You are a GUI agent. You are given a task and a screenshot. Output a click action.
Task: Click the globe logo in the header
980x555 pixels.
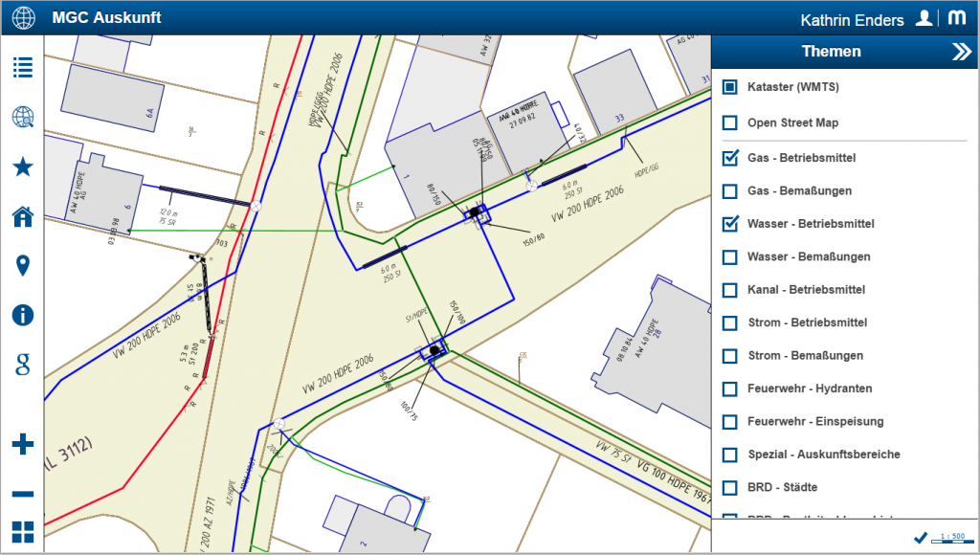click(x=22, y=18)
